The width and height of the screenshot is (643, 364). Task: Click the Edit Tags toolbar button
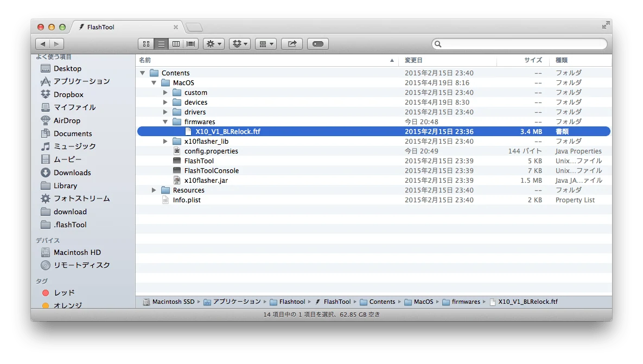coord(318,44)
